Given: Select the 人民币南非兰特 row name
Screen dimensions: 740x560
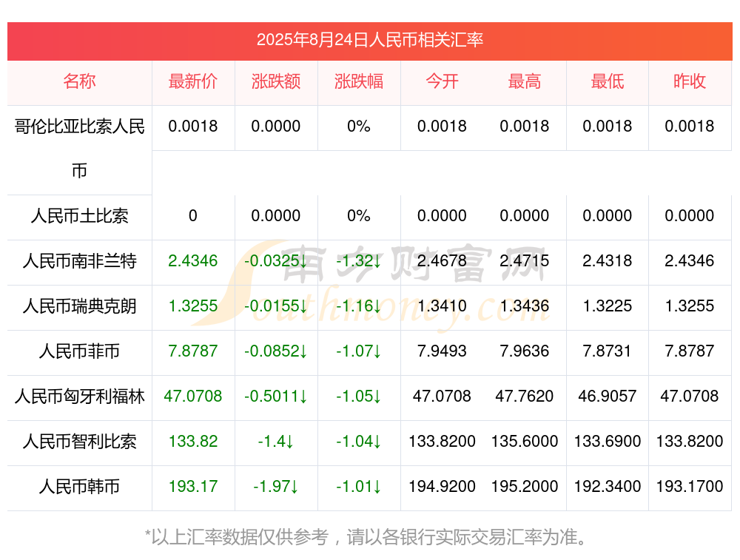Looking at the screenshot, I should pyautogui.click(x=79, y=261).
